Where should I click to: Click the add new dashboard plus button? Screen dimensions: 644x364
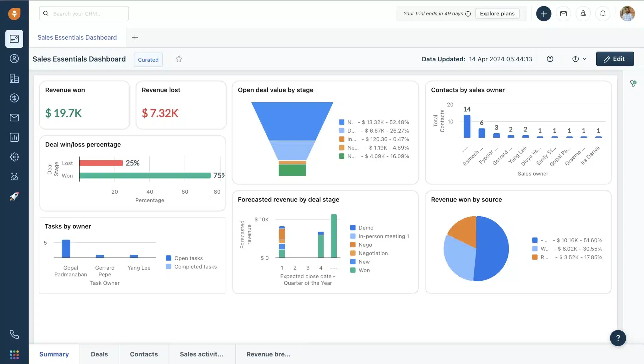[135, 38]
